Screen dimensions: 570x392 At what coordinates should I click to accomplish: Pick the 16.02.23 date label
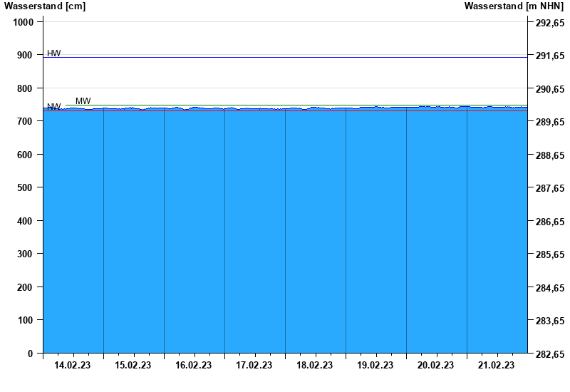(194, 366)
